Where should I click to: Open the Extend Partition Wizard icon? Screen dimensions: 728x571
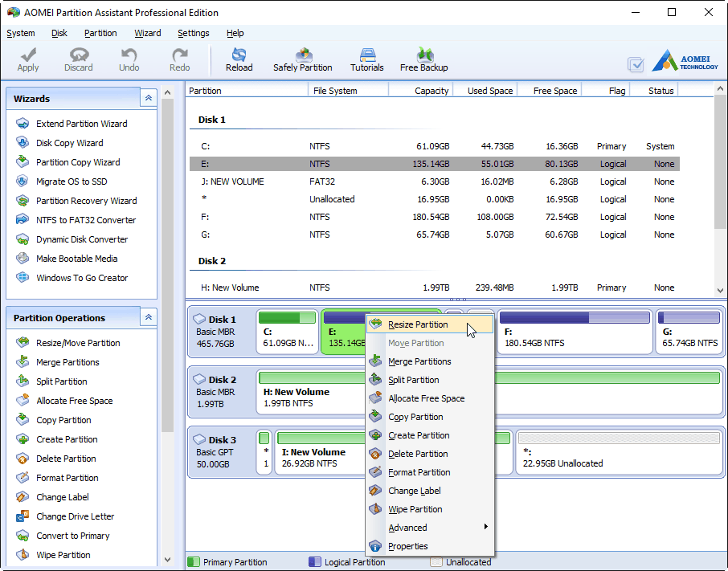22,124
